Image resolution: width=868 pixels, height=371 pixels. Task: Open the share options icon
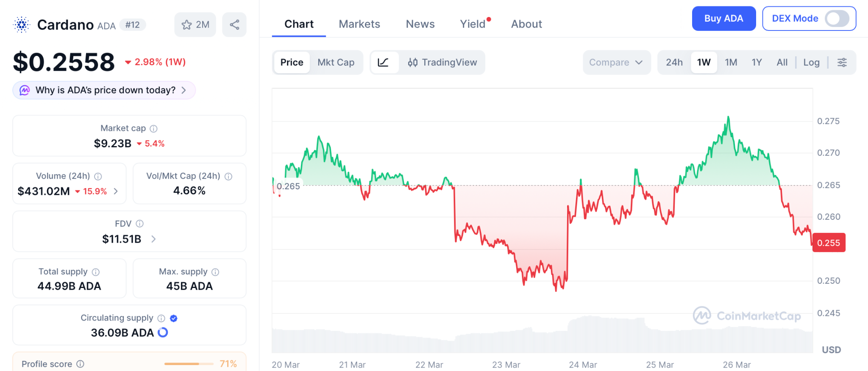pos(234,24)
